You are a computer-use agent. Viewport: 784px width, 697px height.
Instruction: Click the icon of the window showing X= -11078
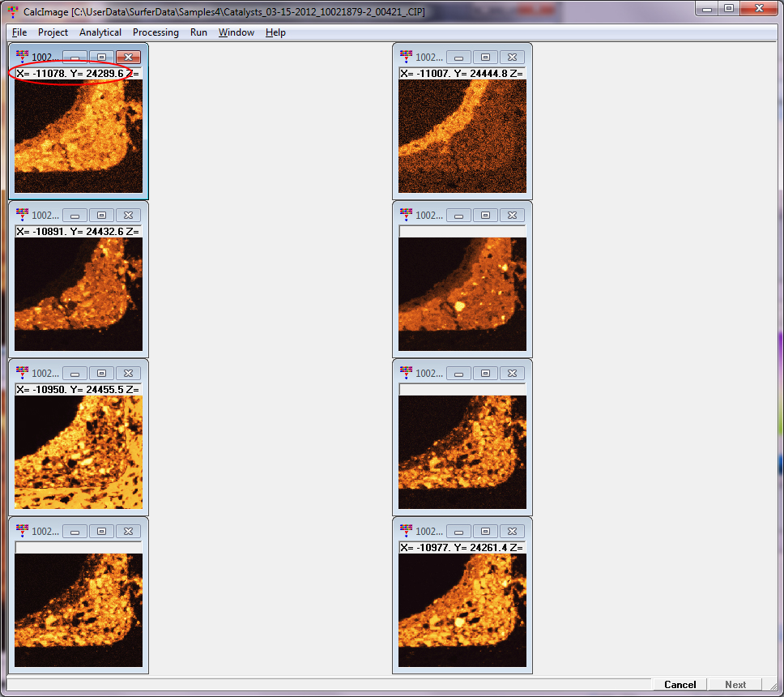tap(22, 57)
